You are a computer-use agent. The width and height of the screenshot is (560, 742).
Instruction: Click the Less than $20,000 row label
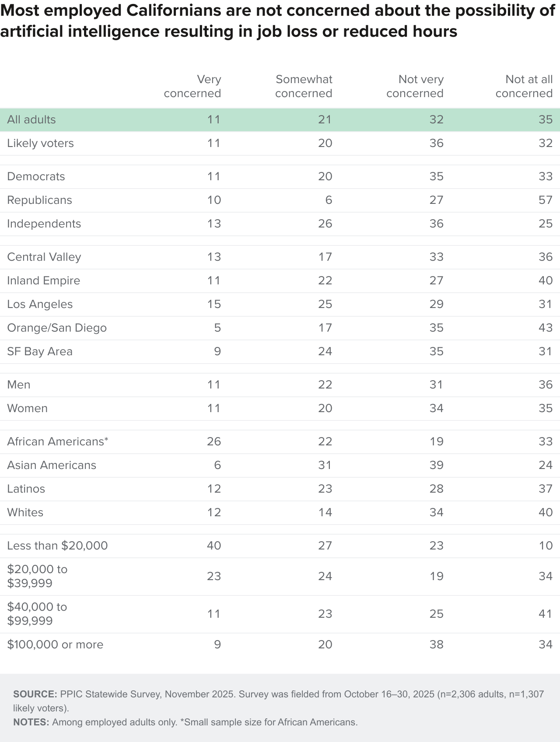coord(57,546)
